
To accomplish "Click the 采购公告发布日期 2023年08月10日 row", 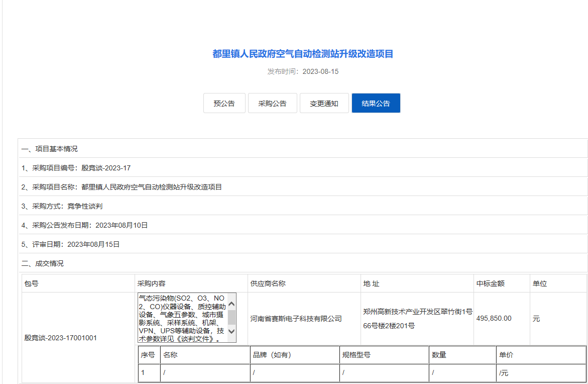I will (x=303, y=225).
